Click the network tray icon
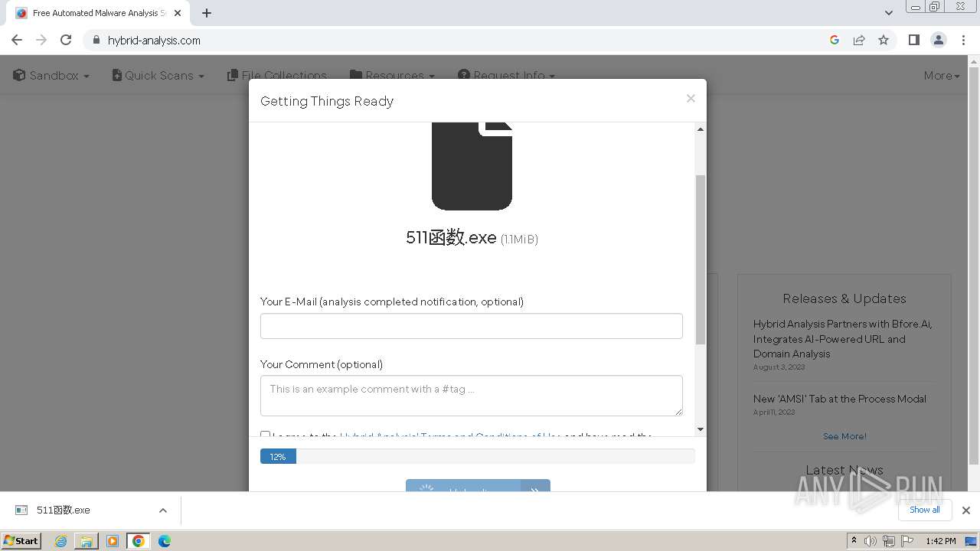 pyautogui.click(x=888, y=541)
